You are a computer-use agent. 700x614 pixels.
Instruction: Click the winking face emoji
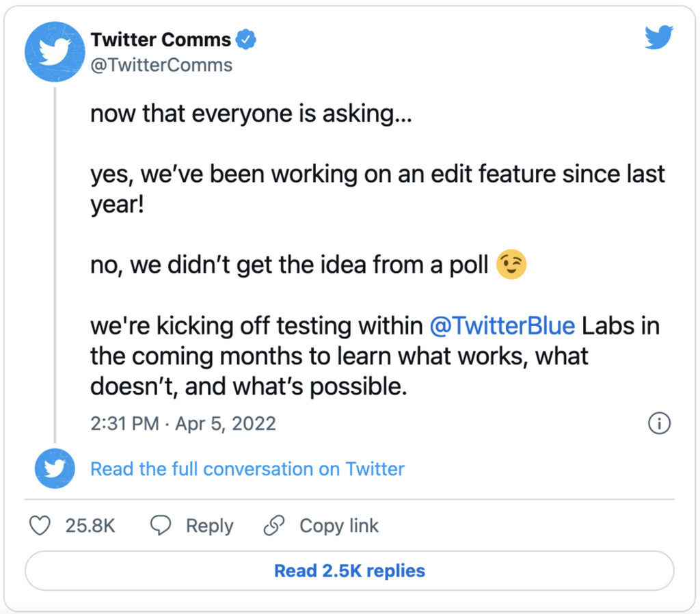pos(511,265)
